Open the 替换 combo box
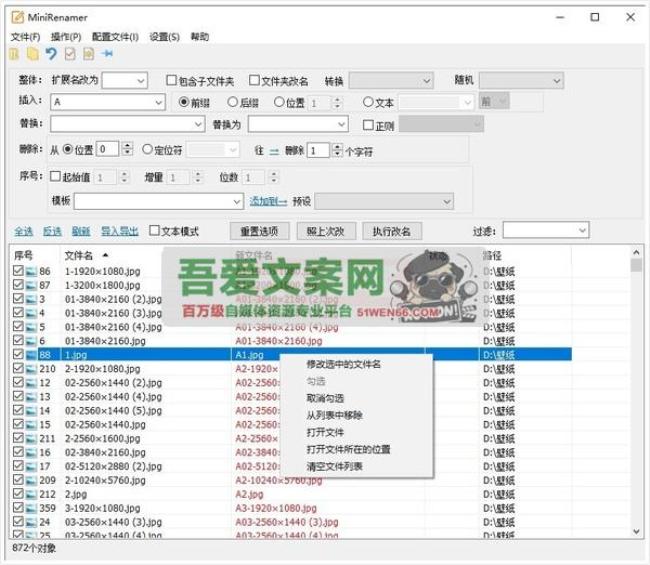 click(128, 124)
